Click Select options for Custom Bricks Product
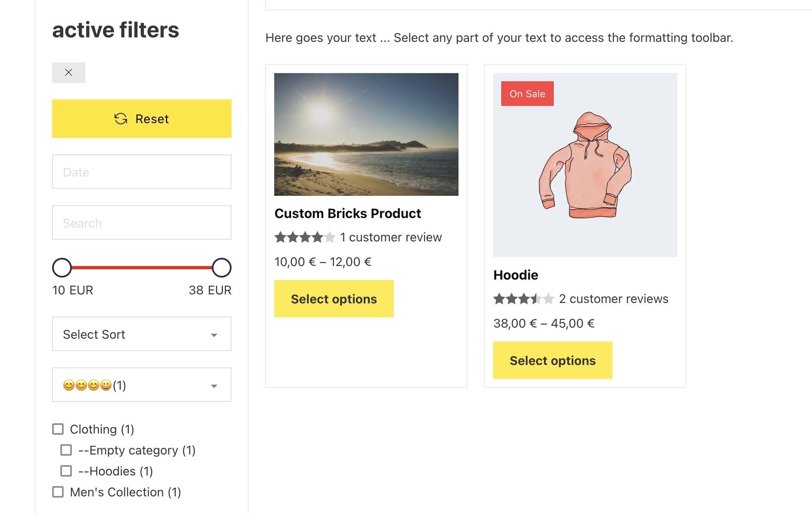This screenshot has height=514, width=812. click(x=334, y=298)
